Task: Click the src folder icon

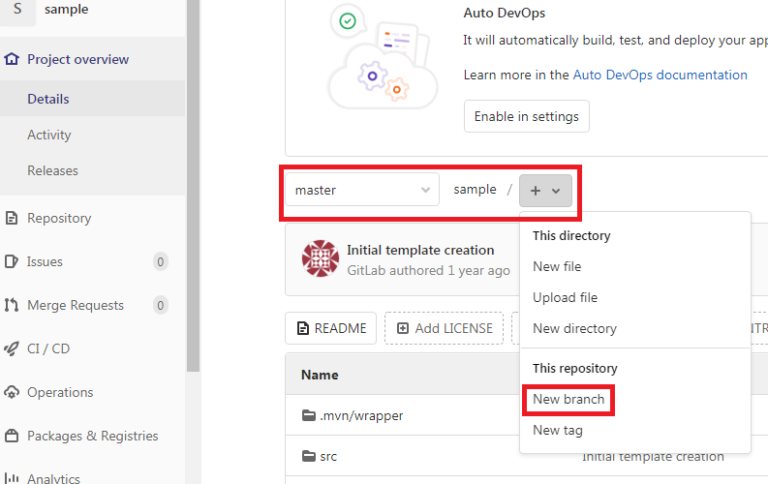Action: (309, 456)
